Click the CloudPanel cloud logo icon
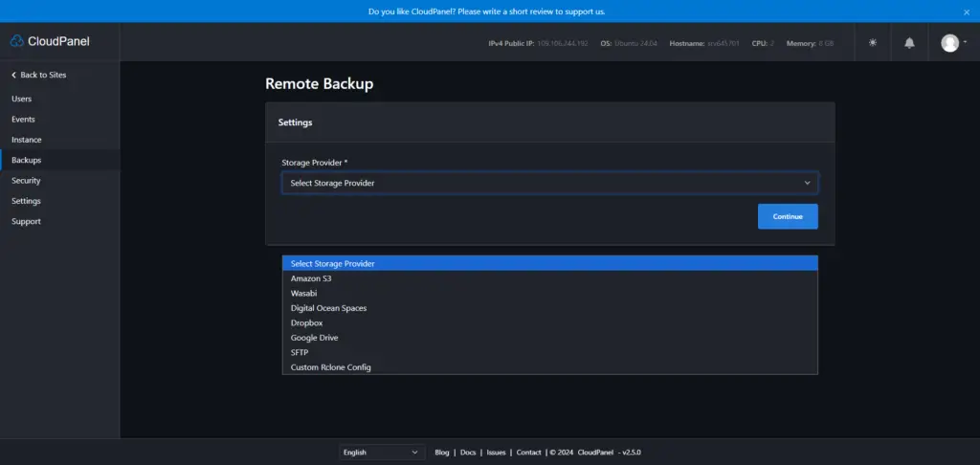The height and width of the screenshot is (465, 980). [x=17, y=41]
